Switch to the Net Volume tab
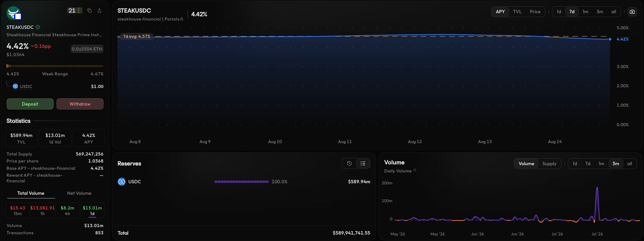The height and width of the screenshot is (241, 644). click(79, 193)
